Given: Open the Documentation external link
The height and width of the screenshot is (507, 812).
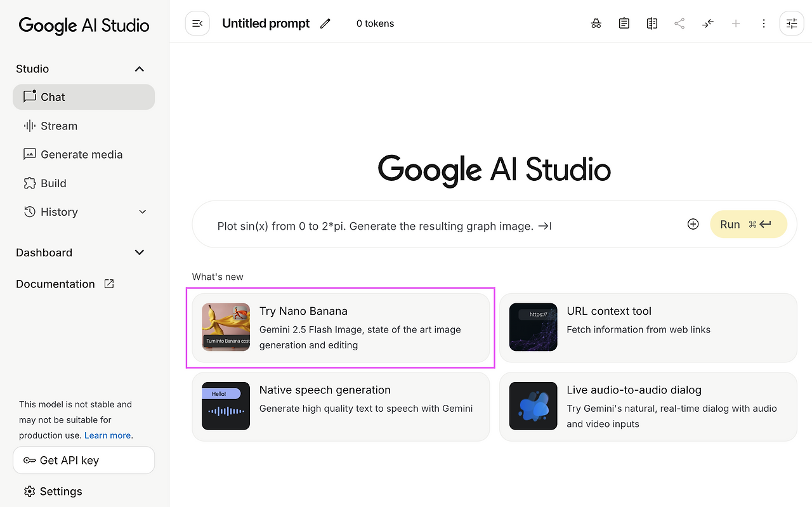Looking at the screenshot, I should [x=65, y=284].
